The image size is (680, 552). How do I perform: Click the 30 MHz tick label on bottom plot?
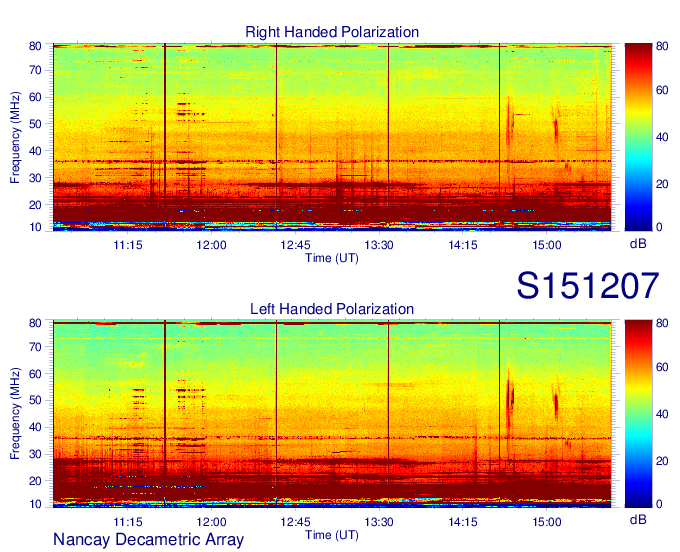[x=35, y=454]
